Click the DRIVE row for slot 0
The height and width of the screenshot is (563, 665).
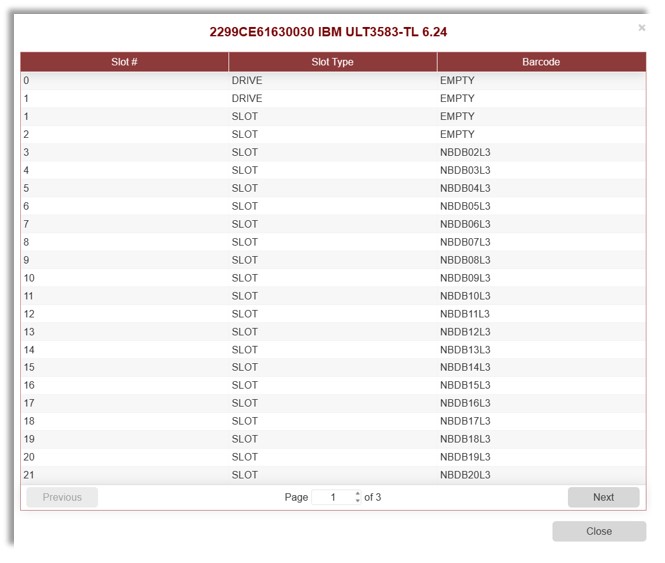tap(247, 80)
